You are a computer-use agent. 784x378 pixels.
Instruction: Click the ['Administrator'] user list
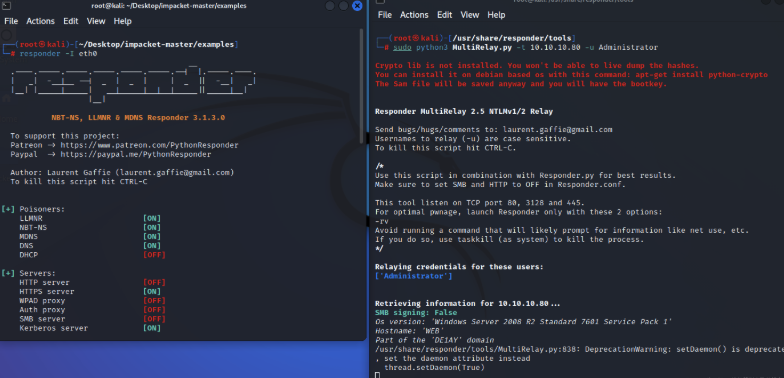(414, 276)
